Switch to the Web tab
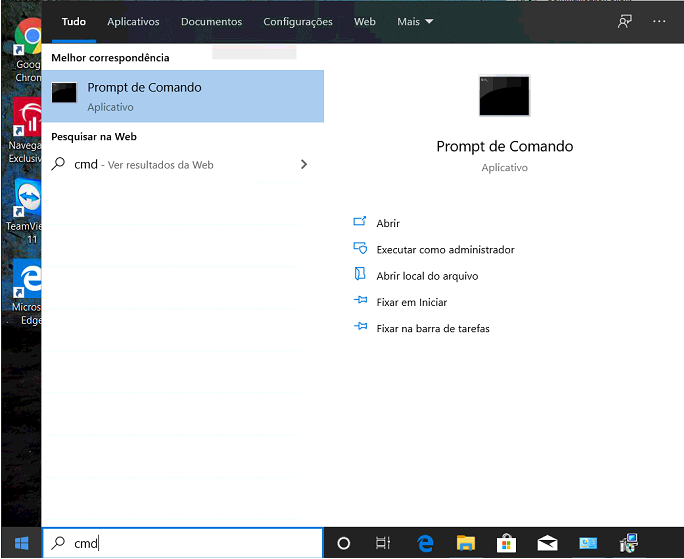 [x=365, y=21]
